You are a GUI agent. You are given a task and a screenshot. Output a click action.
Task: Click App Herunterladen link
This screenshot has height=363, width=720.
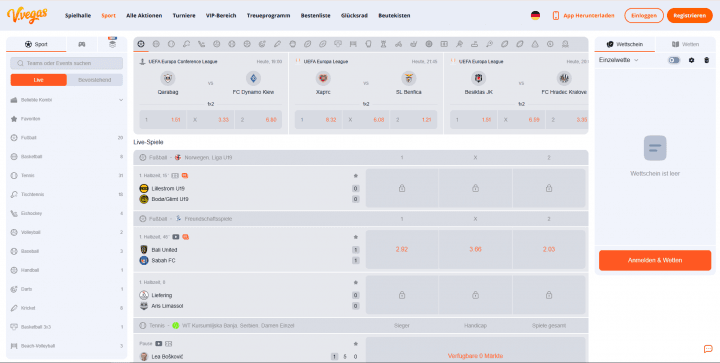tap(589, 16)
